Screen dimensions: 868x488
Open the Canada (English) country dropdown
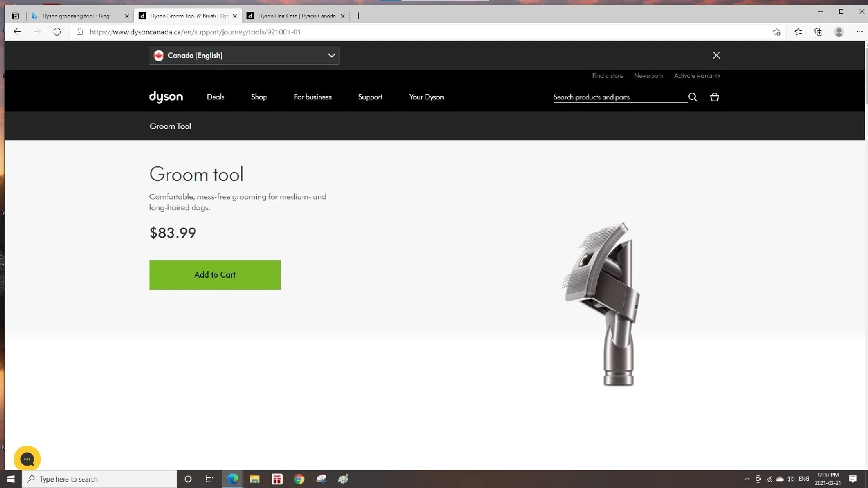pyautogui.click(x=244, y=55)
